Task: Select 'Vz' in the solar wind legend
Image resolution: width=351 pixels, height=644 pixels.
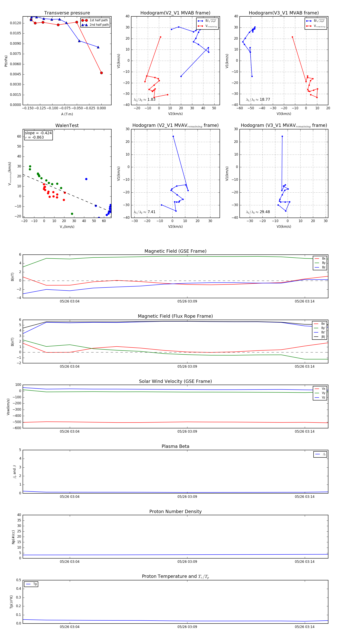Action: [320, 398]
